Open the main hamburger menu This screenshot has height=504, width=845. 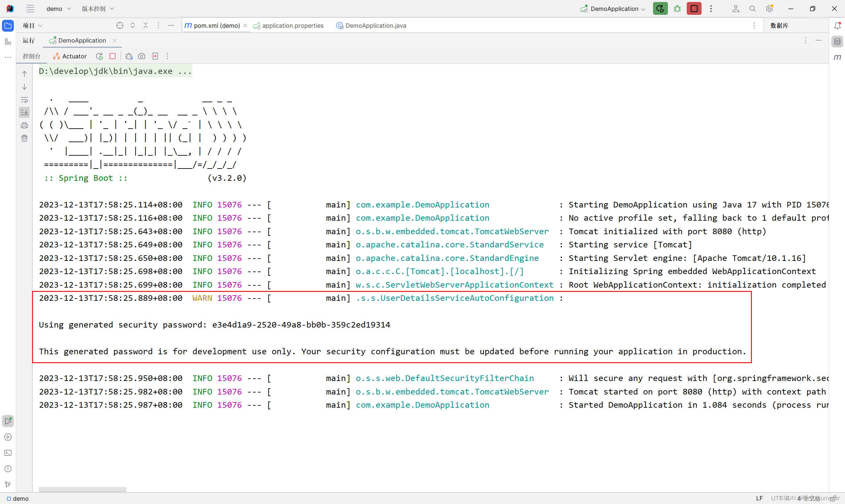click(30, 9)
